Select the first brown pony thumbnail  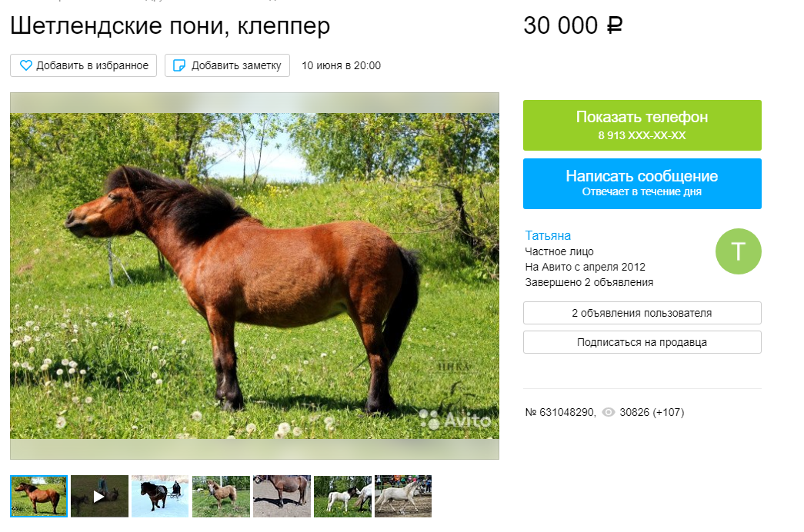[x=39, y=496]
